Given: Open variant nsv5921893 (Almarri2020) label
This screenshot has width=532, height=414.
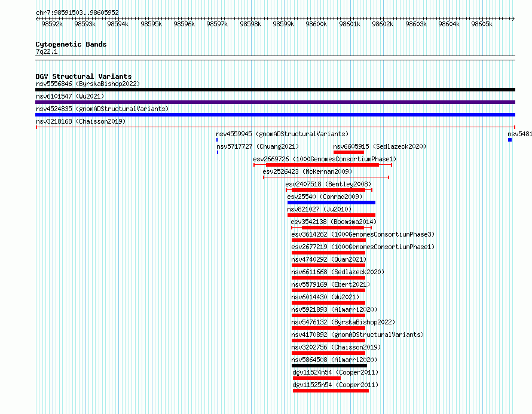Looking at the screenshot, I should point(334,309).
